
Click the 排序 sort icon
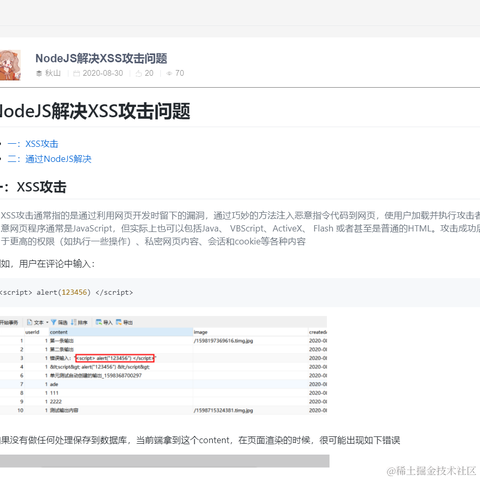[74, 322]
